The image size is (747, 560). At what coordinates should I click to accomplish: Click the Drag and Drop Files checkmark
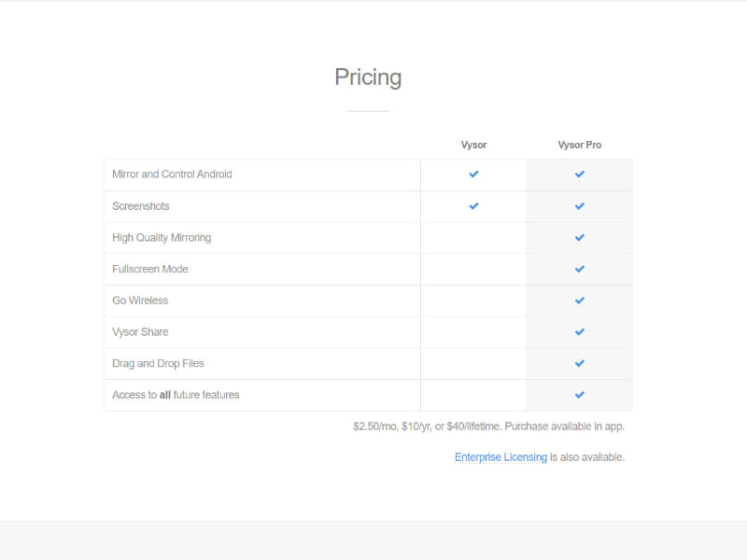[579, 364]
